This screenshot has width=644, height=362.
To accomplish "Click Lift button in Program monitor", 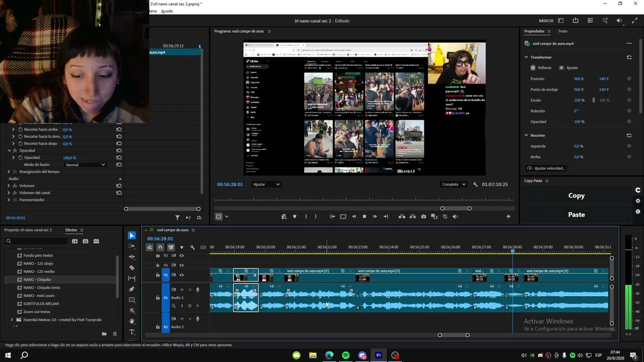I will pos(402,217).
